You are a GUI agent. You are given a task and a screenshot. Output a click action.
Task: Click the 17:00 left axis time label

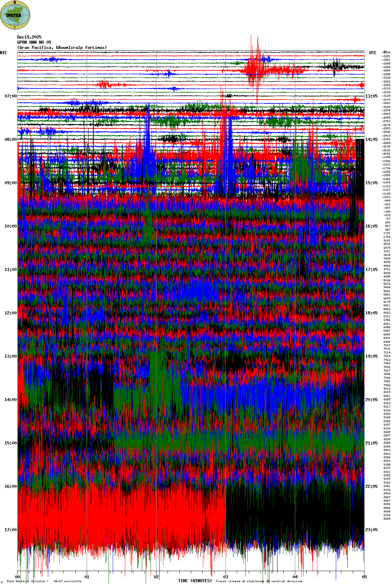pyautogui.click(x=10, y=530)
